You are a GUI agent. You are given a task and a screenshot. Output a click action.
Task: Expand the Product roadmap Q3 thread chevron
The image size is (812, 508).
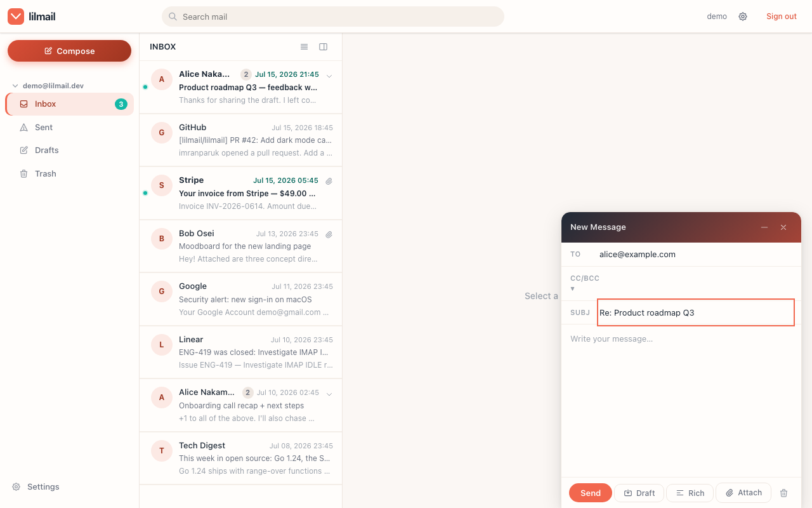pyautogui.click(x=329, y=76)
